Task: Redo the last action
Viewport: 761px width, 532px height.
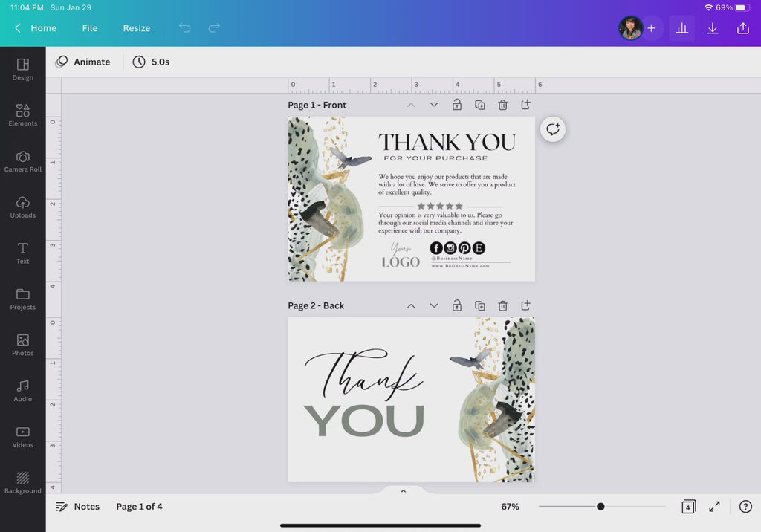Action: [214, 27]
